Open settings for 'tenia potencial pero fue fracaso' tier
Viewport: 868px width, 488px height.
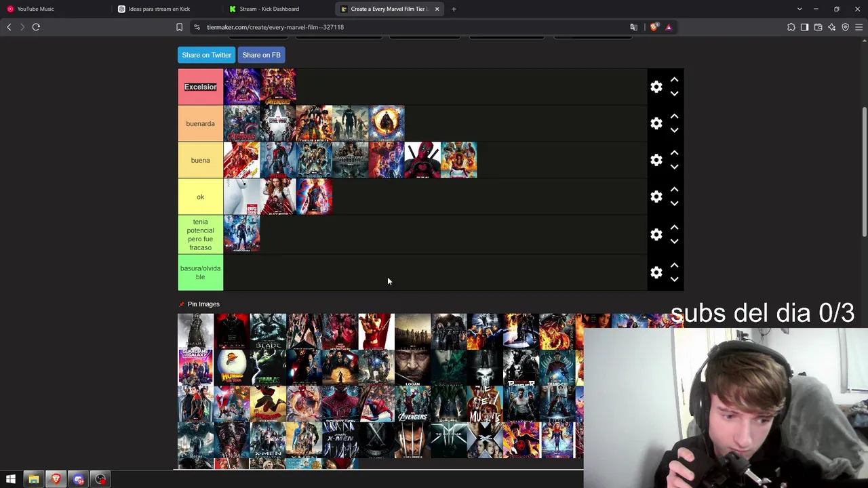tap(656, 235)
